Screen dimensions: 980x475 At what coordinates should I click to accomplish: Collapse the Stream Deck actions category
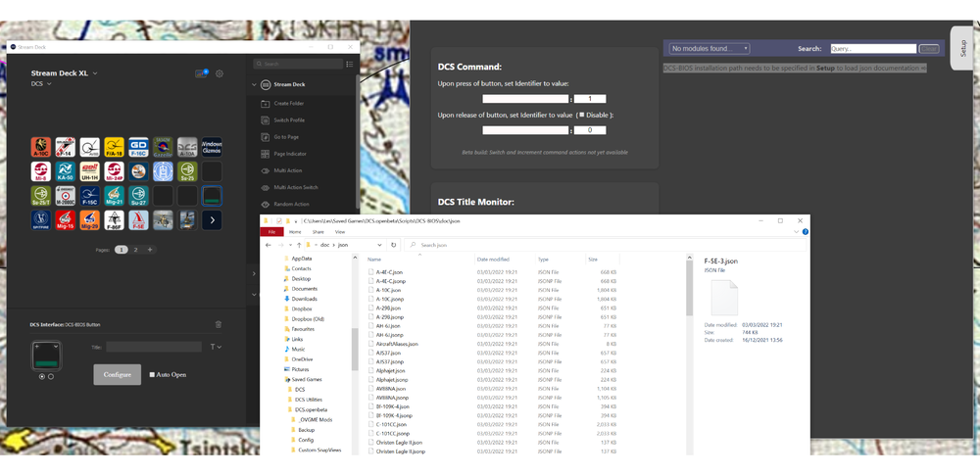(x=255, y=84)
